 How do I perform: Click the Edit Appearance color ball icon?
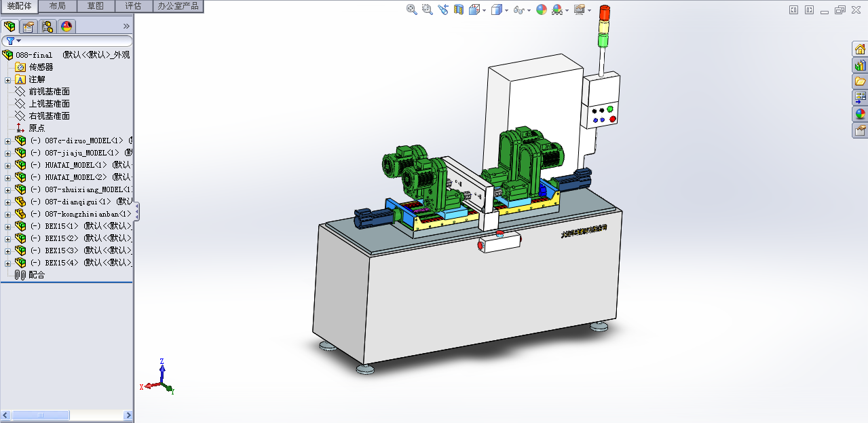541,10
